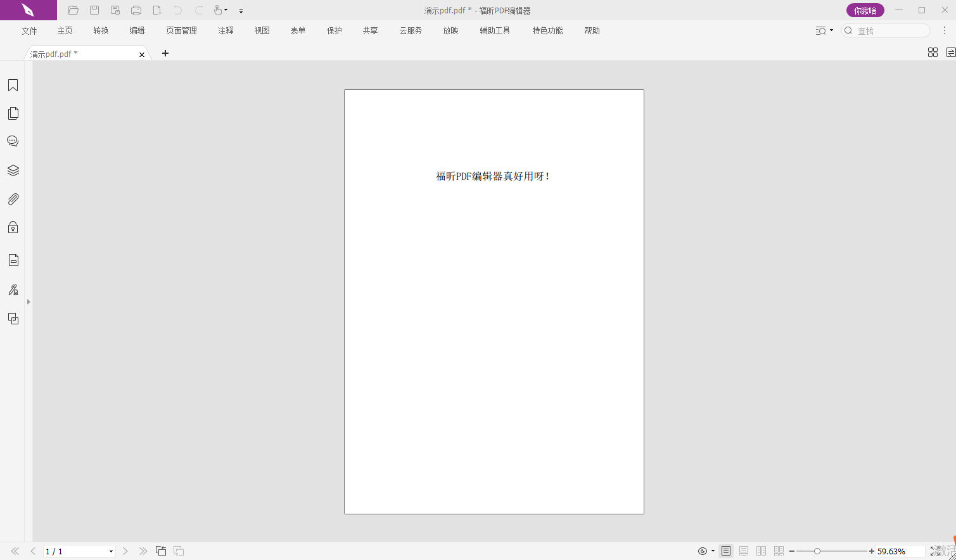This screenshot has width=956, height=560.
Task: Open the digital signatures panel
Action: coord(13,290)
